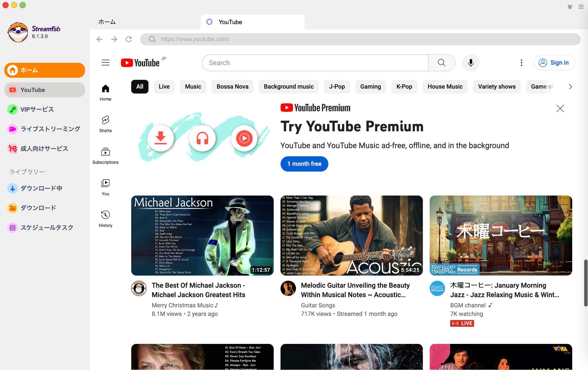Viewport: 588px width, 370px height.
Task: Select the K-Pop chip
Action: point(404,87)
